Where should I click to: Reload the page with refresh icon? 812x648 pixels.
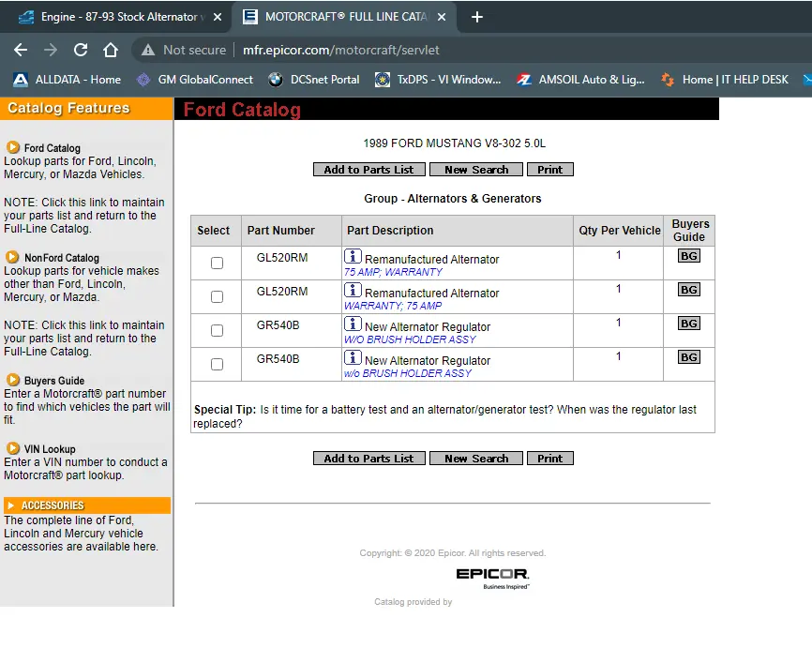[x=81, y=50]
